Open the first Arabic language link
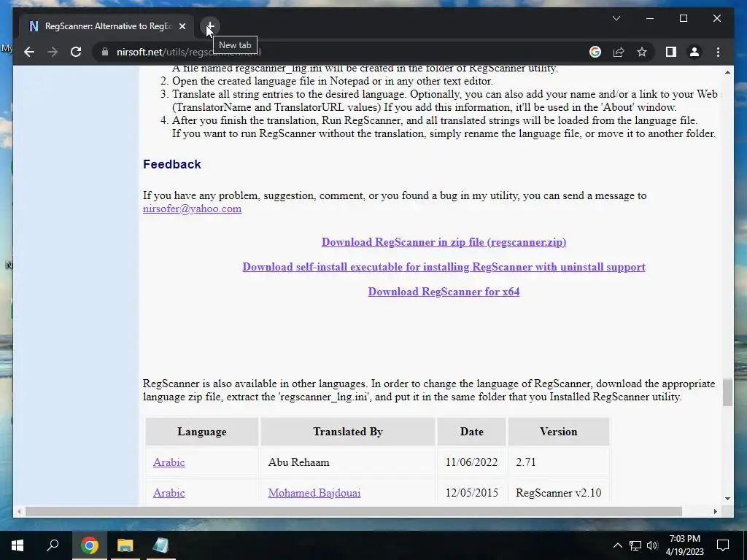This screenshot has height=560, width=747. pos(169,462)
